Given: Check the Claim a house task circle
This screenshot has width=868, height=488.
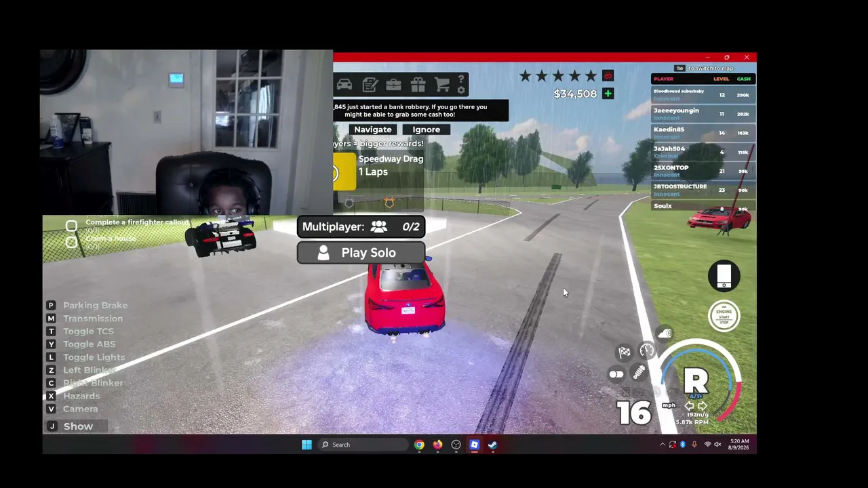Looking at the screenshot, I should pos(71,241).
